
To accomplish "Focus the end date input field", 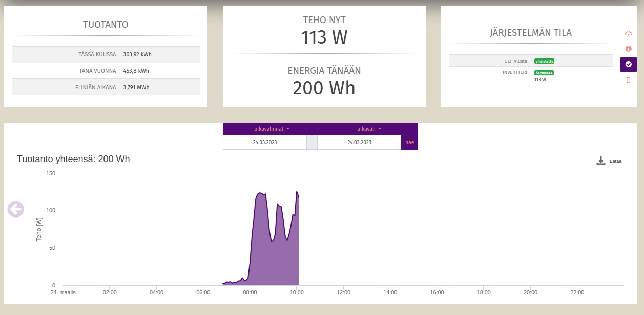I will tap(359, 143).
